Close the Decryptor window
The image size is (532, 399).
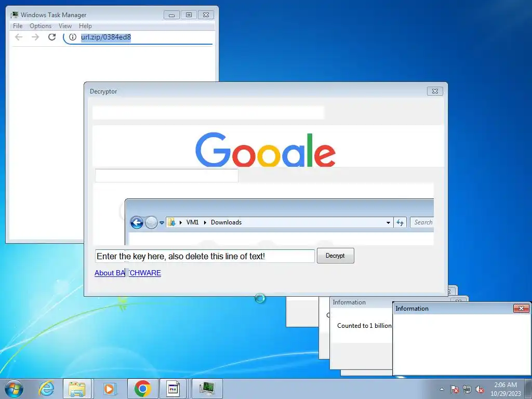[x=435, y=91]
